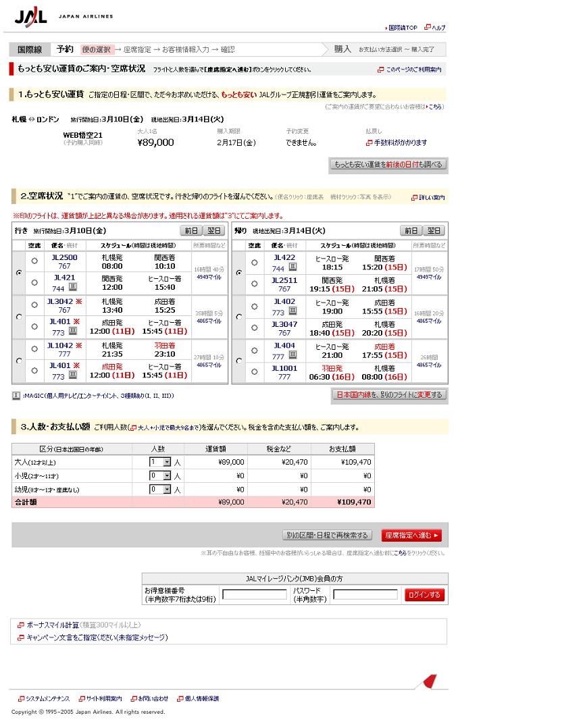This screenshot has height=728, width=585.
Task: Select the return itinerary radio for JL404 and JL1001
Action: point(238,361)
